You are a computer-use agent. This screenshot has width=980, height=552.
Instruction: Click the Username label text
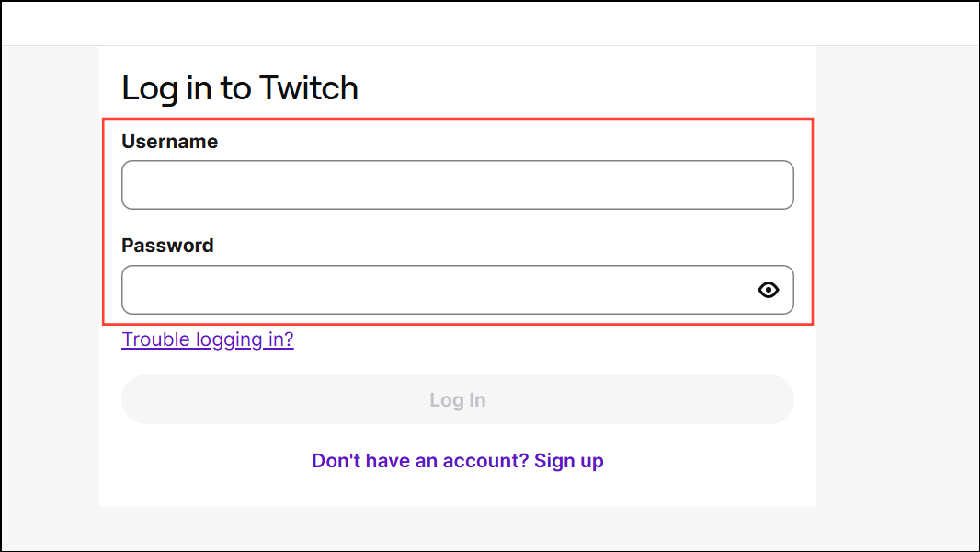pos(170,142)
